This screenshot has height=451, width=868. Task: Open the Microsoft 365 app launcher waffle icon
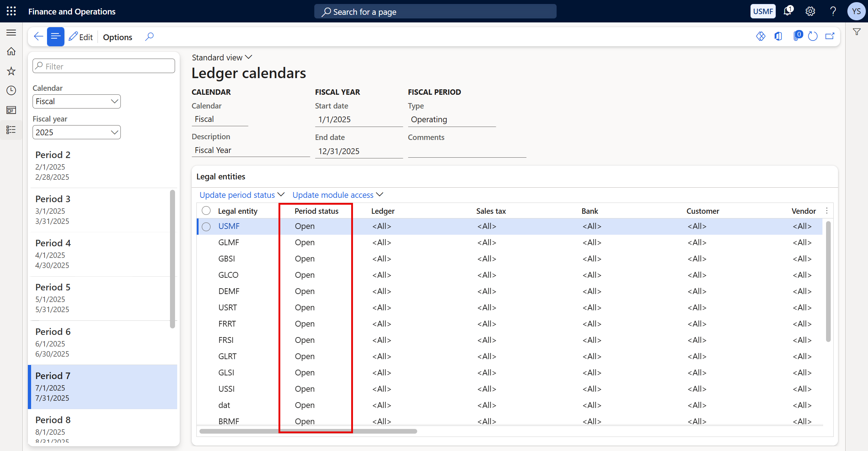11,11
